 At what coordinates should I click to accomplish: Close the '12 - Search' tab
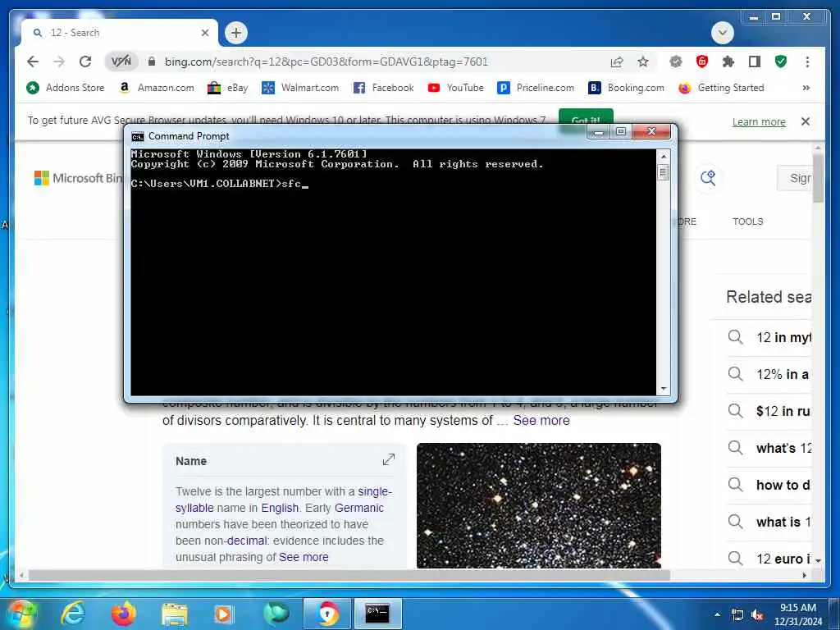(204, 33)
